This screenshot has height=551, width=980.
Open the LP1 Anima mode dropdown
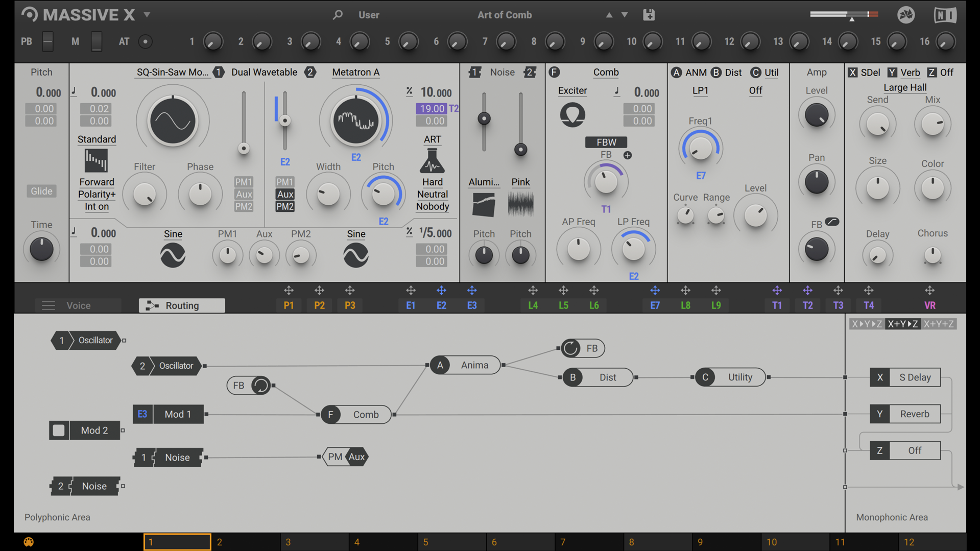coord(700,90)
